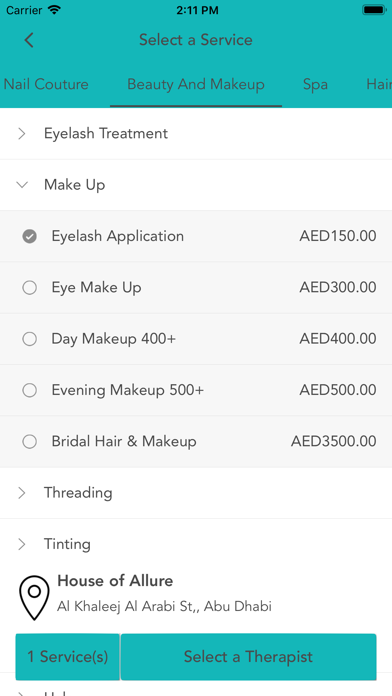Expand the Tinting category

click(196, 544)
